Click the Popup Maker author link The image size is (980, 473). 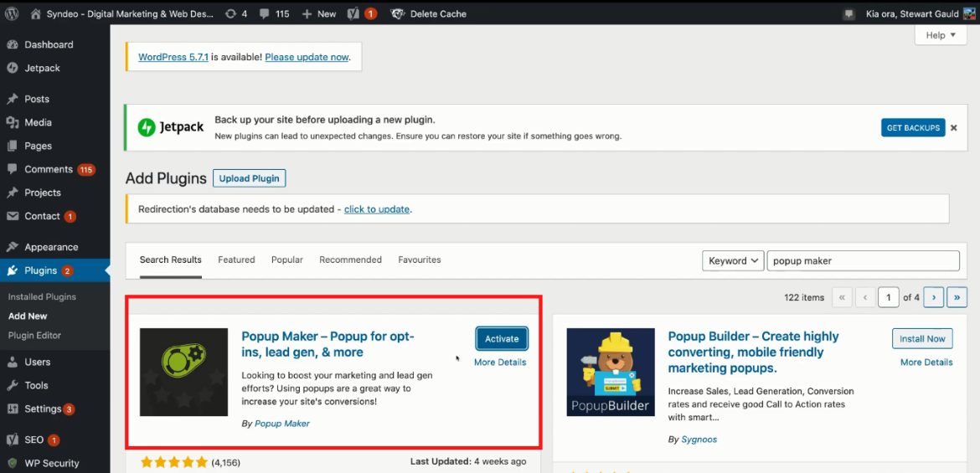282,424
